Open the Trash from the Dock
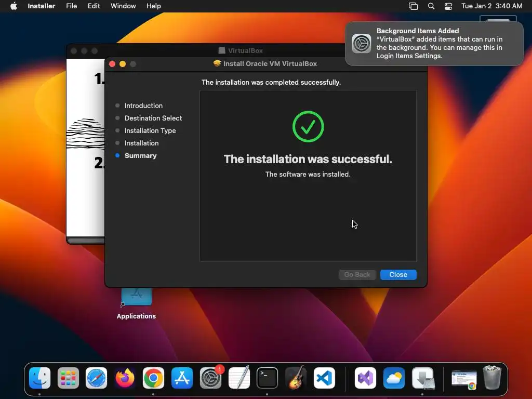The height and width of the screenshot is (399, 532). pyautogui.click(x=492, y=377)
